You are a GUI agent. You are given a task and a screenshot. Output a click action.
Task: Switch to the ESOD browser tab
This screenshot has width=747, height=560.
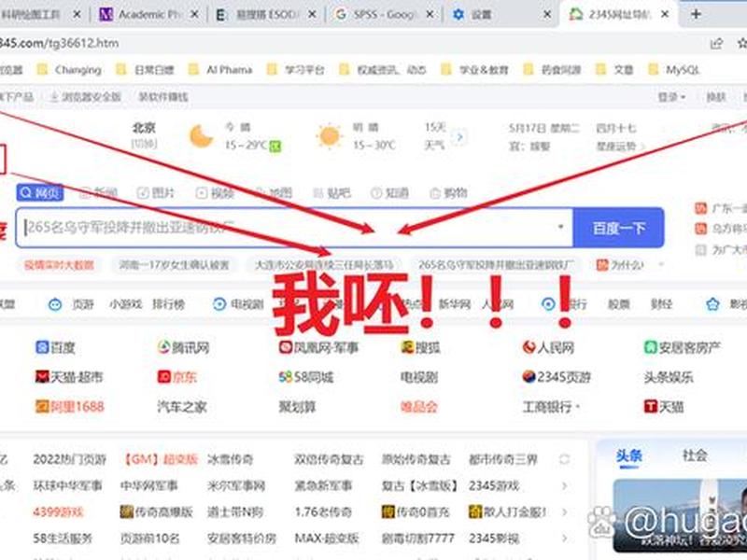(266, 14)
